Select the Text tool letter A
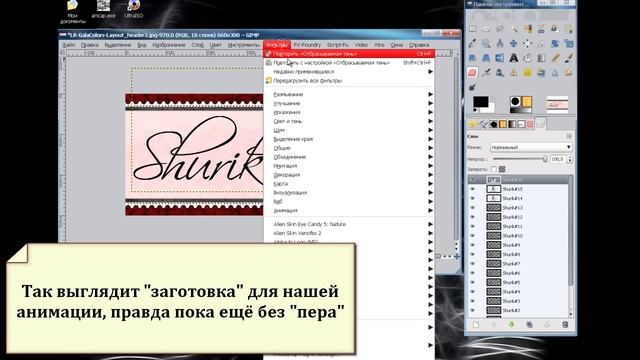 [513, 58]
